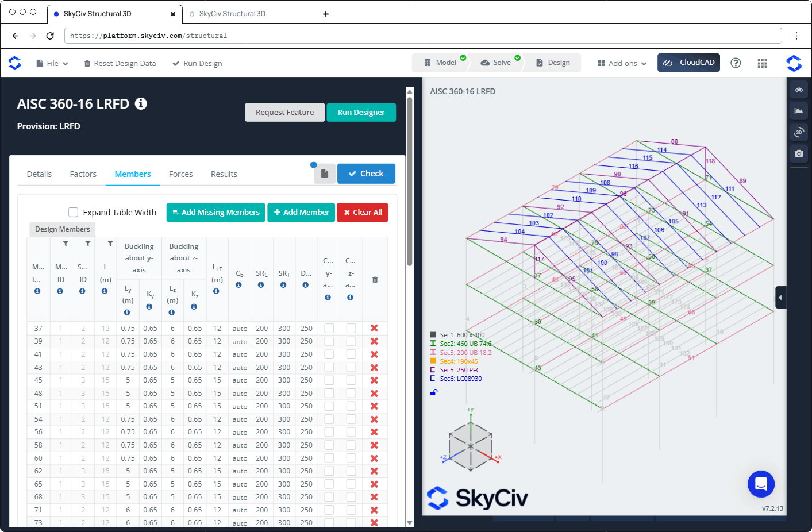Switch to the Details tab
Viewport: 812px width, 532px height.
pos(39,174)
